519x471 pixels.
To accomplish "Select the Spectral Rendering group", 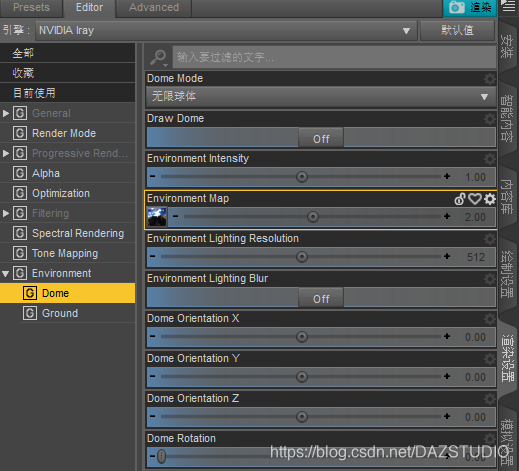I will [x=68, y=233].
